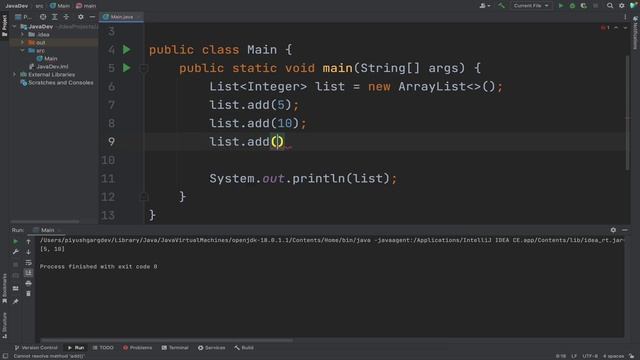Hide the Run panel with minus icon
The image size is (640, 360).
[625, 230]
